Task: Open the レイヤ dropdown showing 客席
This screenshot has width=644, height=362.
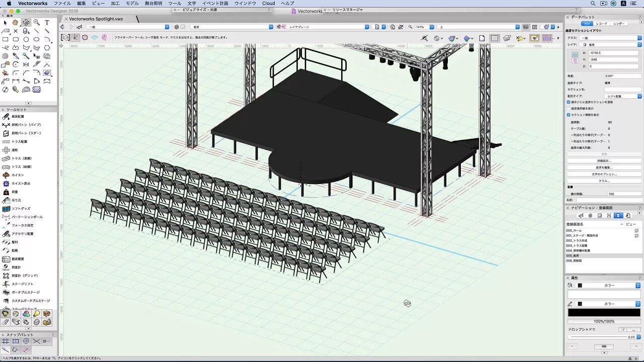Action: click(x=611, y=45)
